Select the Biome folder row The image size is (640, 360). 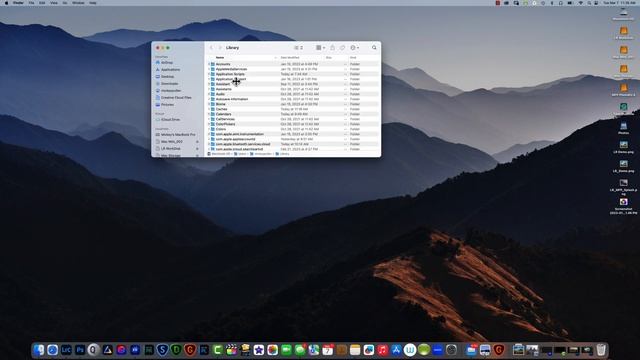(293, 104)
